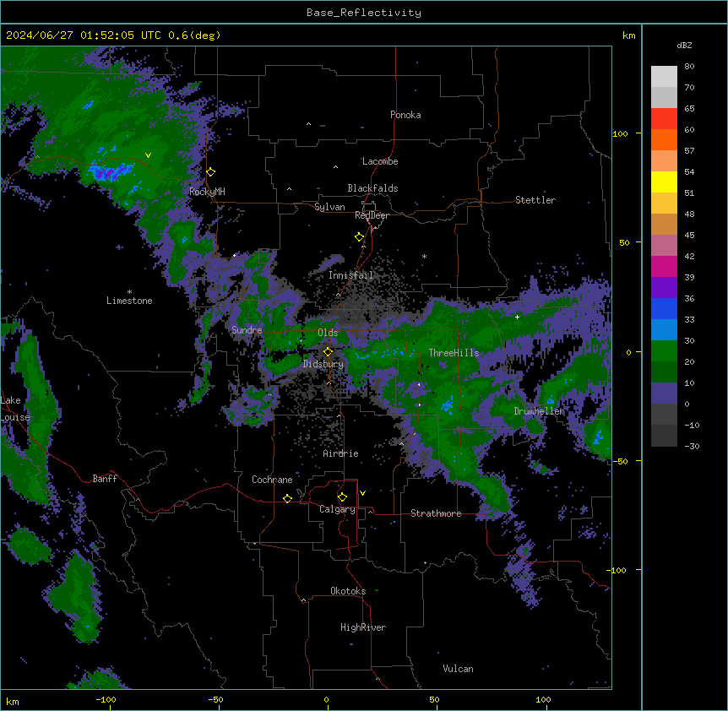
Task: Select the Sundre town label
Action: pos(247,330)
